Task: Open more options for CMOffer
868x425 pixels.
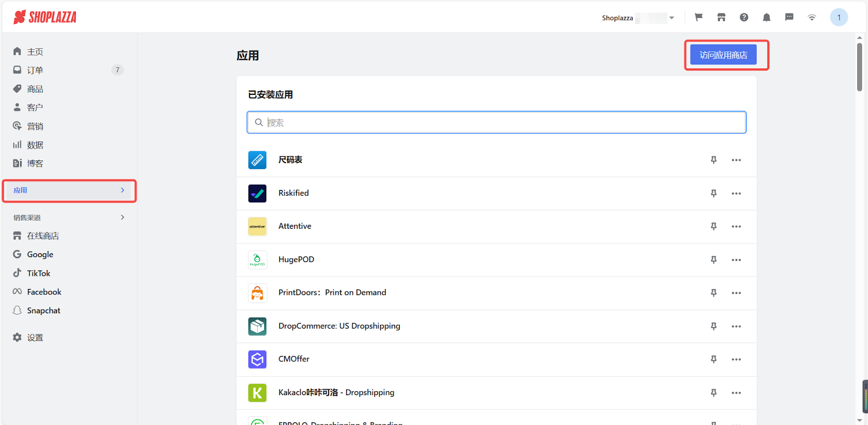Action: [736, 359]
